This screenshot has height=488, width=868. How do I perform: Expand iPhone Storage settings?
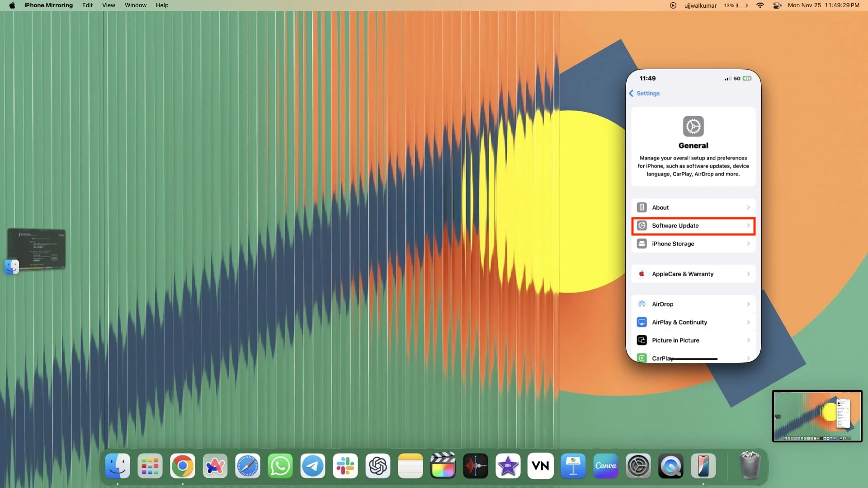coord(693,244)
